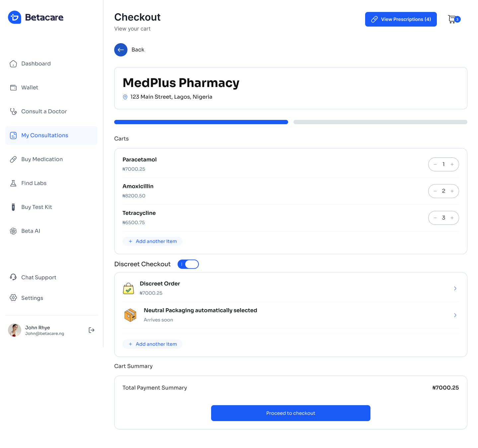Open Buy Test Kit menu item
Image resolution: width=478 pixels, height=448 pixels.
pos(51,207)
